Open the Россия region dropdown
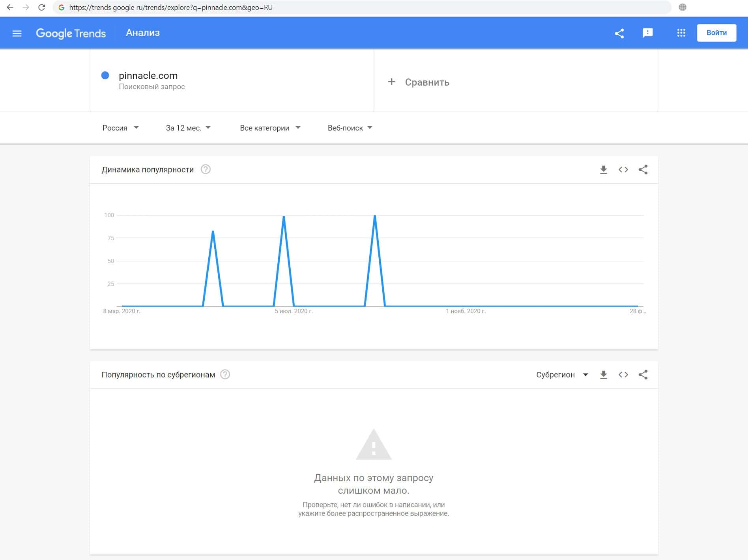The height and width of the screenshot is (560, 748). pos(120,128)
